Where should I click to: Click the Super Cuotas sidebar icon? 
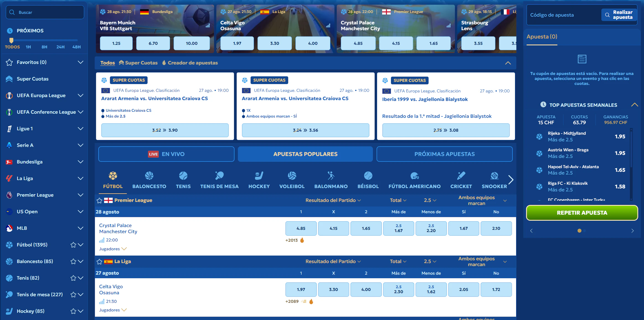click(x=9, y=79)
